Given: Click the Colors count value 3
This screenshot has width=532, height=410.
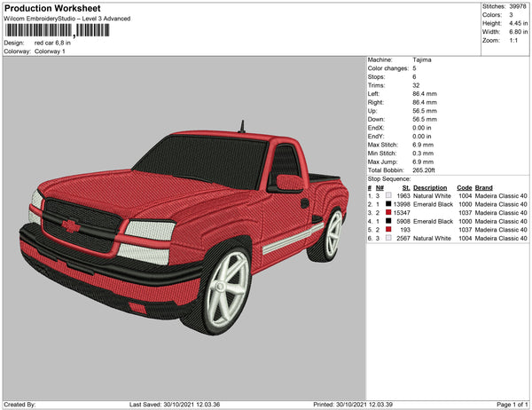Looking at the screenshot, I should click(511, 15).
